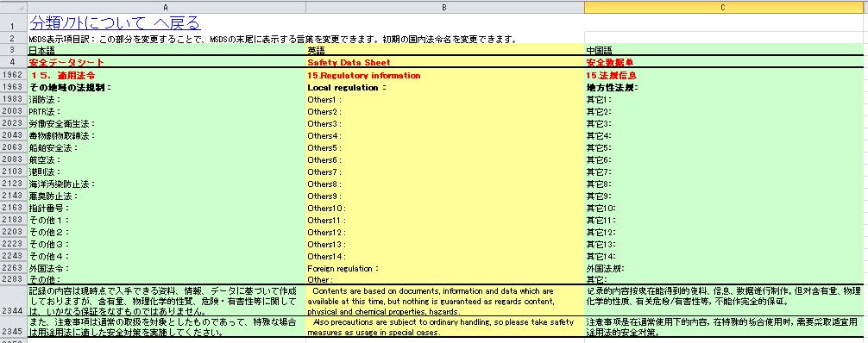The height and width of the screenshot is (343, 868).
Task: Select column B header
Action: coord(444,7)
